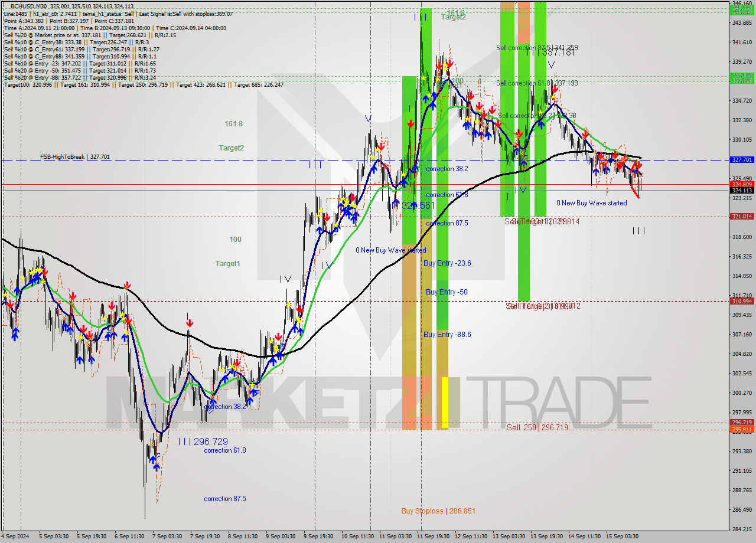
Task: Click the 307.160 price axis value
Action: pos(742,335)
